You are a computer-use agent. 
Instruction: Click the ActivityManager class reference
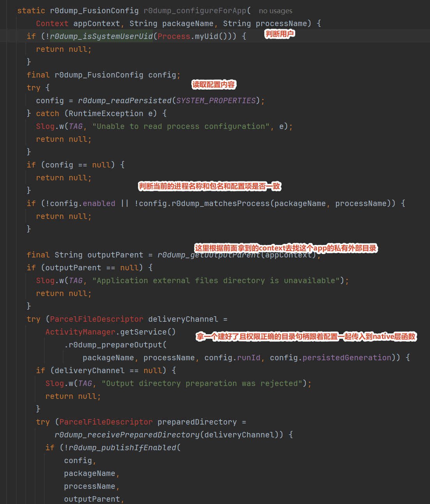pos(80,332)
